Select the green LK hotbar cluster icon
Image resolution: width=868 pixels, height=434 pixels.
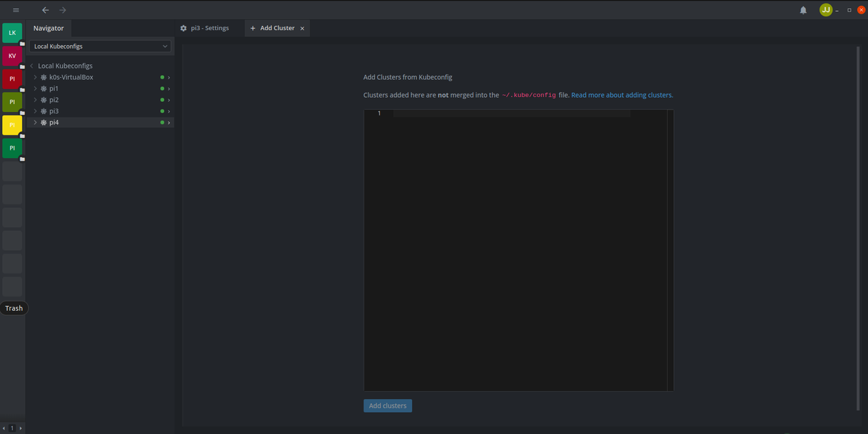point(12,33)
